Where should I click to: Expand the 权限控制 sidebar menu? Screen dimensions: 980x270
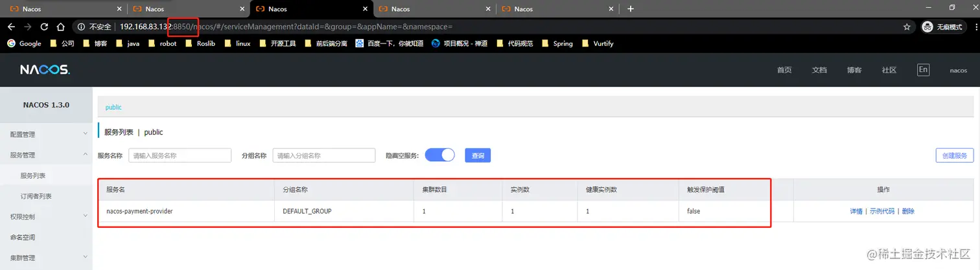[46, 216]
